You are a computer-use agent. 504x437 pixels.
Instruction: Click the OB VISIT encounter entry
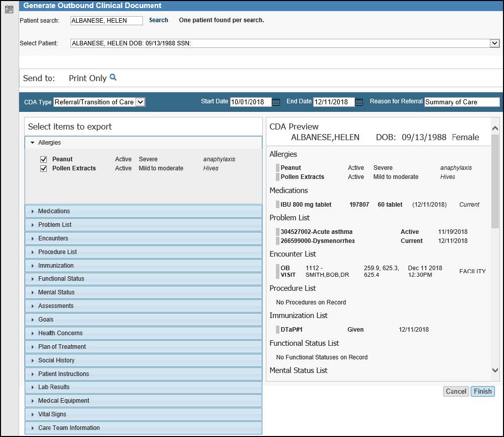[x=287, y=271]
